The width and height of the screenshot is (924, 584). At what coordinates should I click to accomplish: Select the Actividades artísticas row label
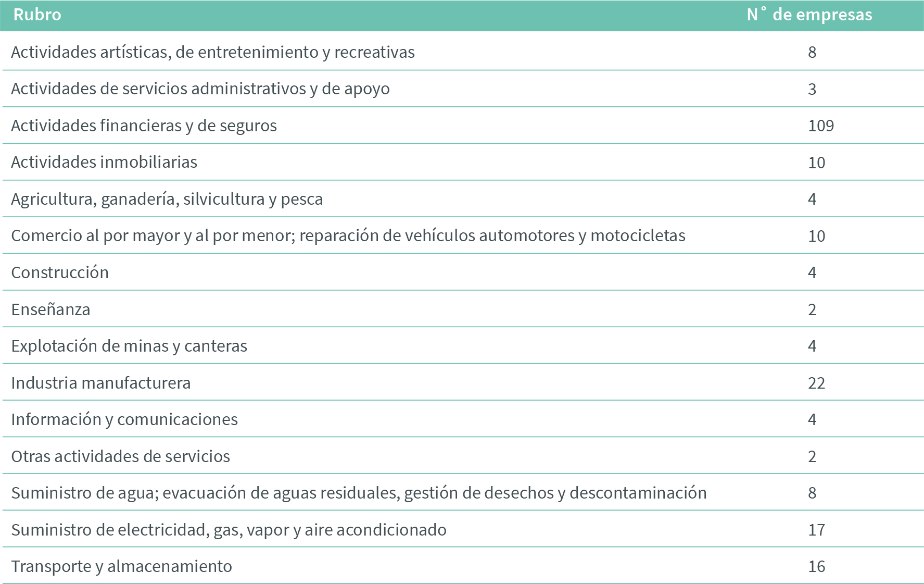coord(212,53)
